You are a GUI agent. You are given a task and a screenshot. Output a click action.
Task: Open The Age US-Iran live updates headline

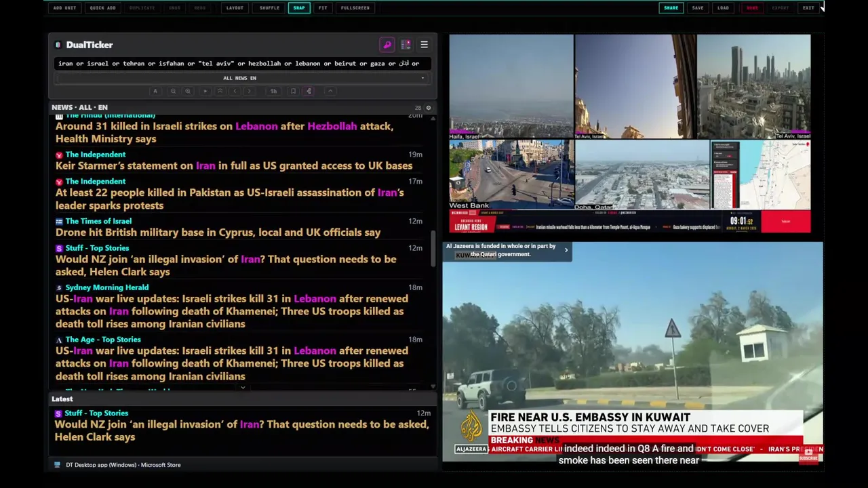[x=232, y=363]
